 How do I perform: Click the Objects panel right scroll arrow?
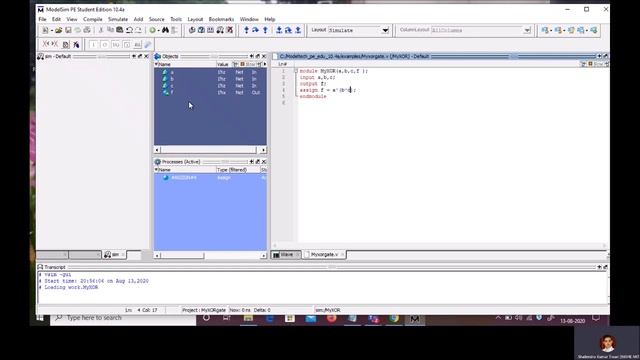coord(263,150)
